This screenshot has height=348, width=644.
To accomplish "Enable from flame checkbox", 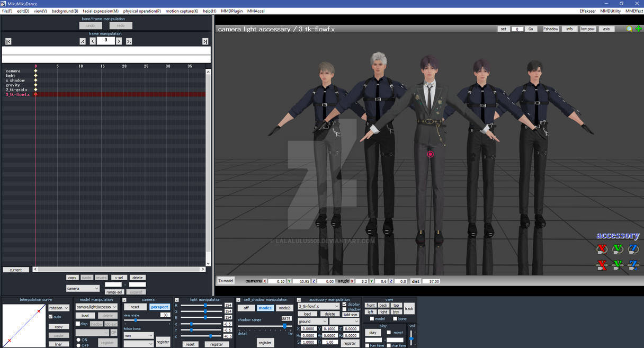I will pyautogui.click(x=367, y=345).
